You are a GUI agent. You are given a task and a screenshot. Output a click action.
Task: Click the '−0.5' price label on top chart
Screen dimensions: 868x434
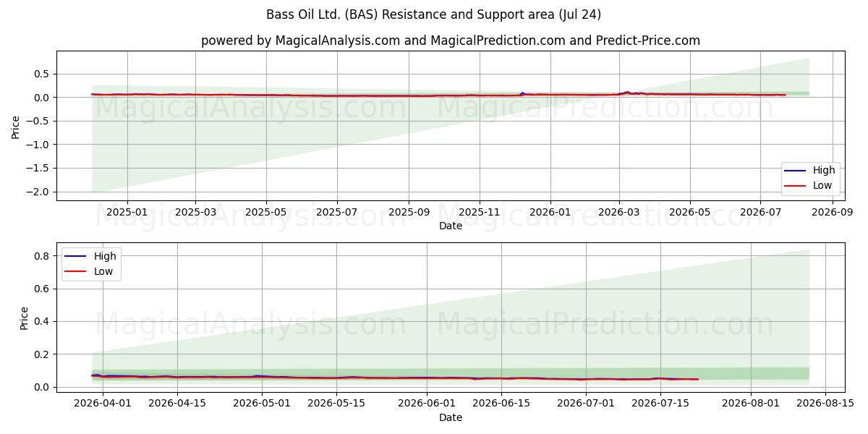pos(39,121)
